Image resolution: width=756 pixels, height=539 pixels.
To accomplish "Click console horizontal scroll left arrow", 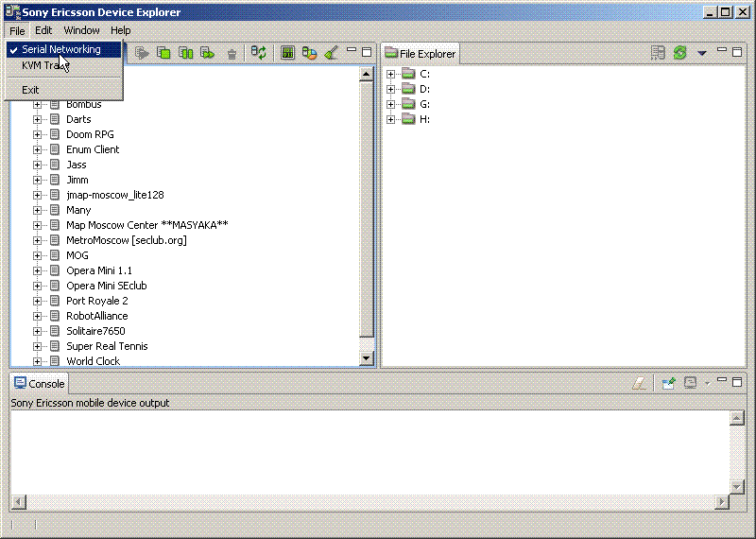I will pyautogui.click(x=18, y=502).
